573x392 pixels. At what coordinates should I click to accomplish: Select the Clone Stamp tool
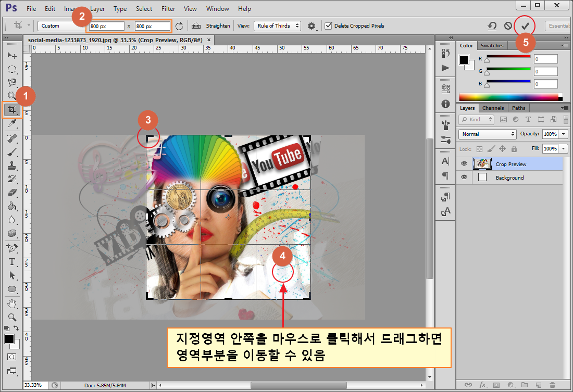pyautogui.click(x=12, y=166)
